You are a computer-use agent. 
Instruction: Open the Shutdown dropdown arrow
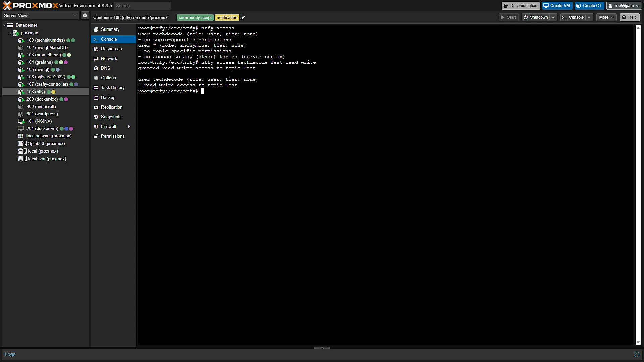point(553,17)
